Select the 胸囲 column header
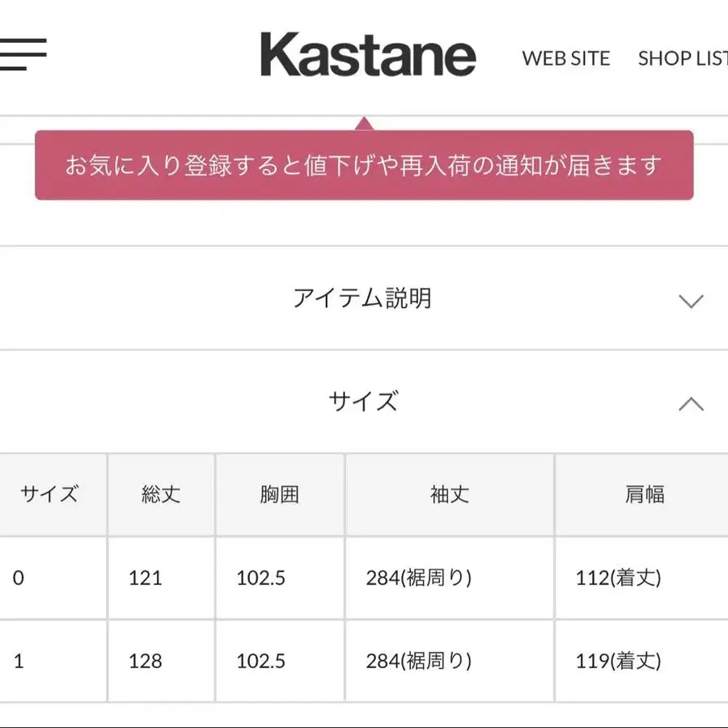Screen dimensions: 728x728 [x=280, y=494]
